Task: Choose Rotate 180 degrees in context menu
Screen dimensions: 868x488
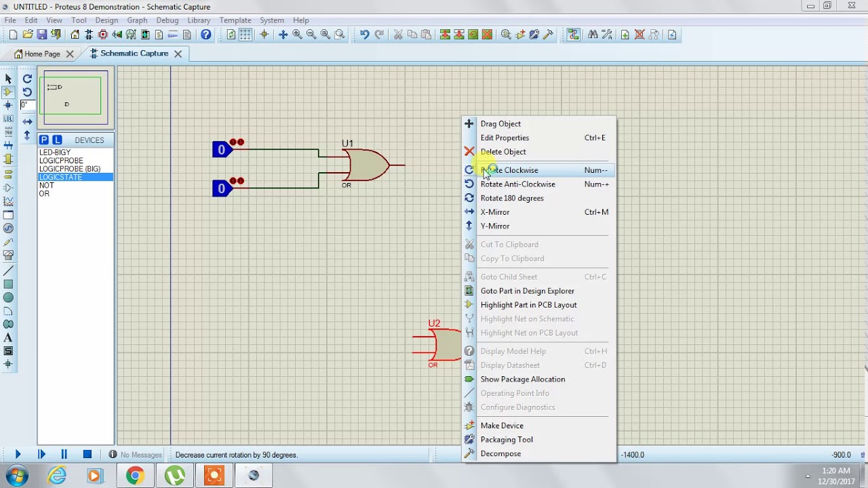Action: (x=539, y=198)
